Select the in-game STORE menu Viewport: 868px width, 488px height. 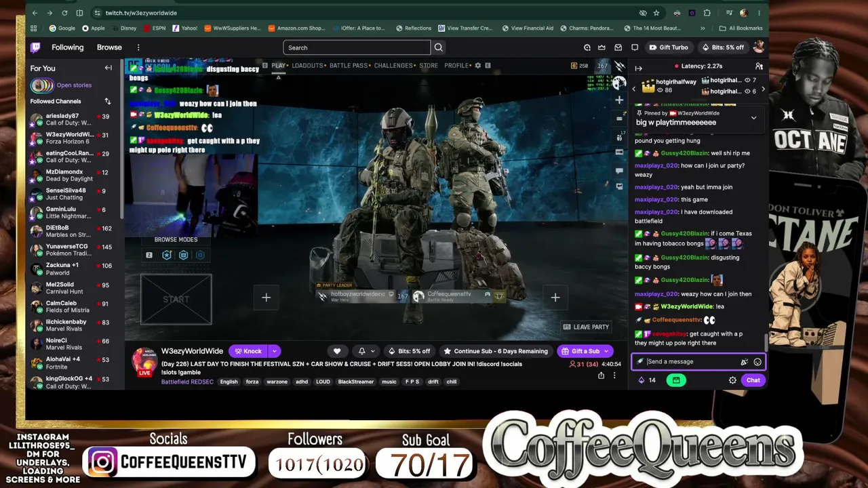(x=429, y=66)
